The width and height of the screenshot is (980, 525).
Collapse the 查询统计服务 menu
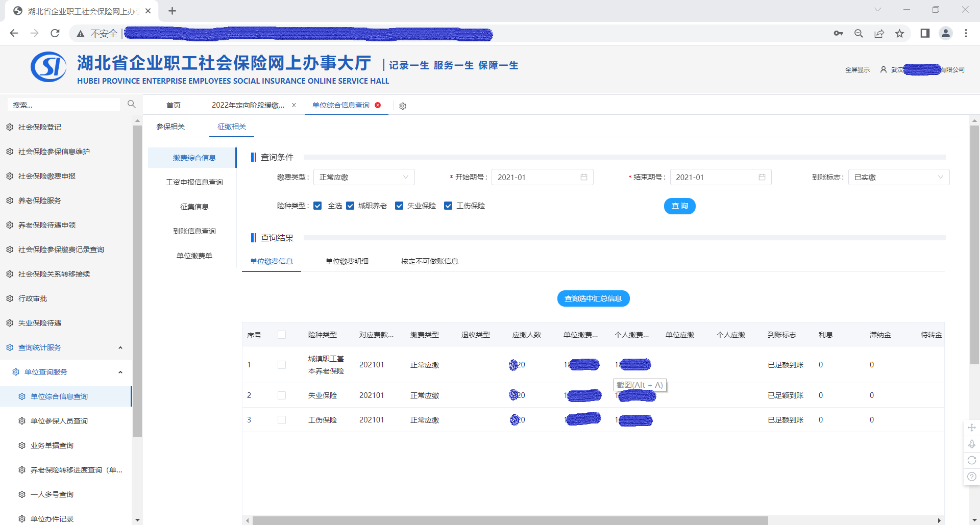pos(120,347)
